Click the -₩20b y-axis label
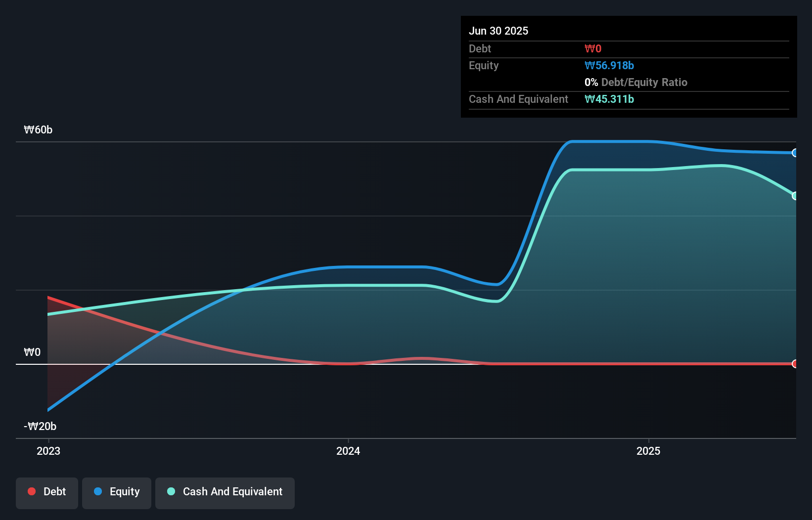Image resolution: width=812 pixels, height=520 pixels. click(40, 426)
